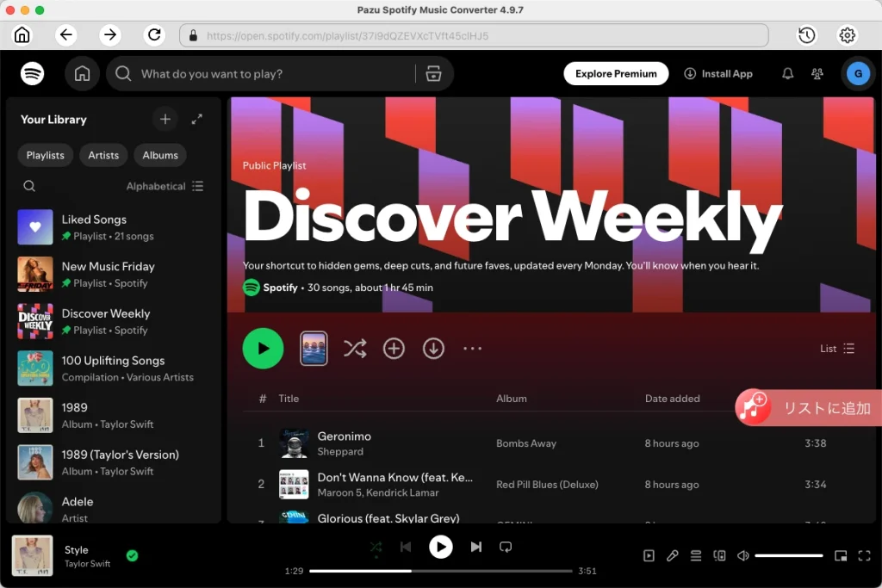Enter full screen playback mode
The image size is (882, 588).
tap(865, 555)
